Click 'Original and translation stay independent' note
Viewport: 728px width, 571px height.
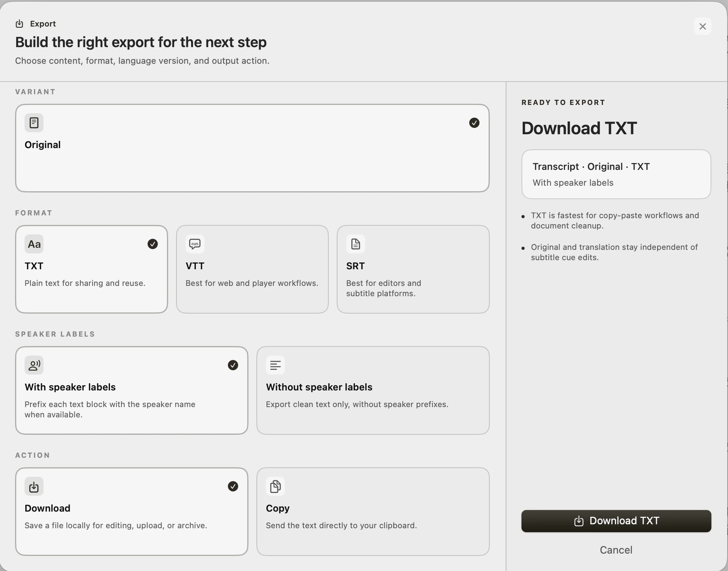[x=614, y=252]
